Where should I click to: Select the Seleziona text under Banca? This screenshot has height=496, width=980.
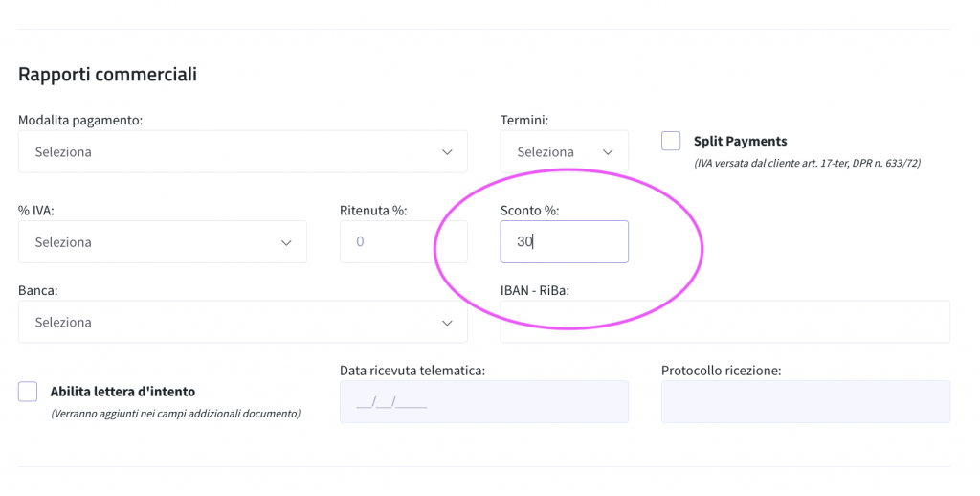[x=63, y=323]
